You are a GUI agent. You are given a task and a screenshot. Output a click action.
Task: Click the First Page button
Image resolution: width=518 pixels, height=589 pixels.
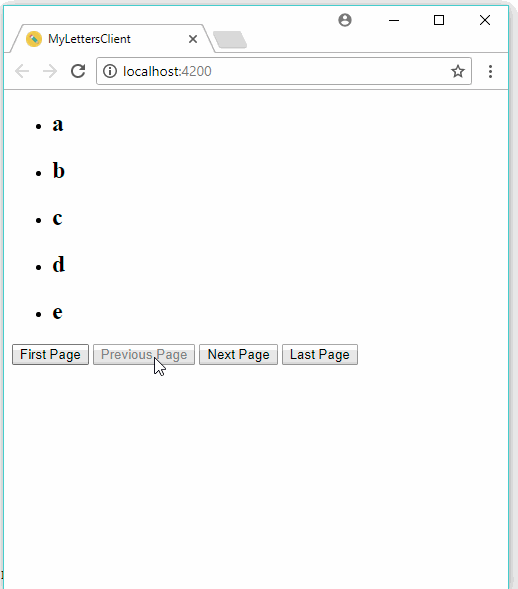pyautogui.click(x=50, y=354)
